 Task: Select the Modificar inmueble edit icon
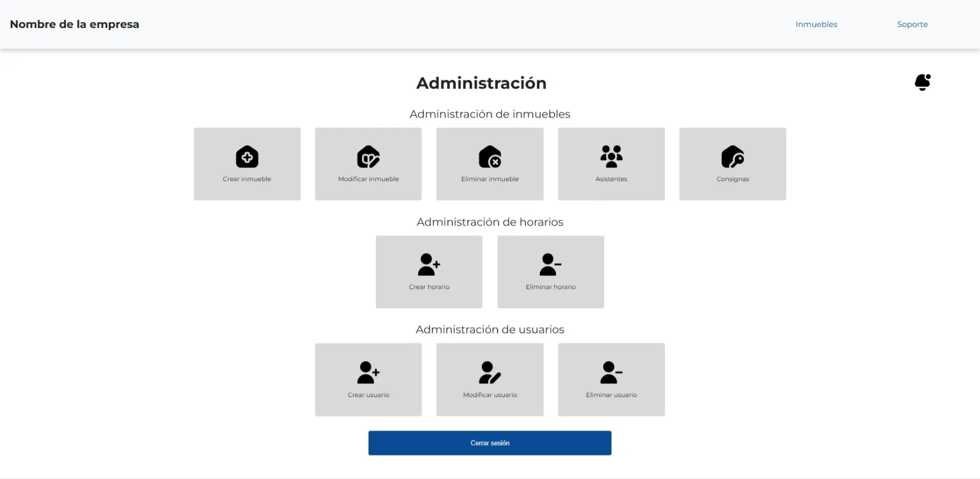368,157
